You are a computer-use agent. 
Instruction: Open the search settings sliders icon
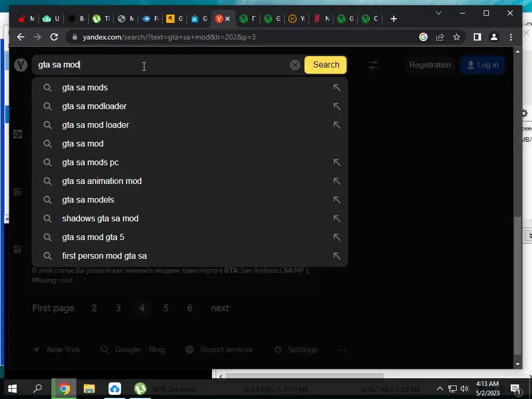[x=374, y=65]
